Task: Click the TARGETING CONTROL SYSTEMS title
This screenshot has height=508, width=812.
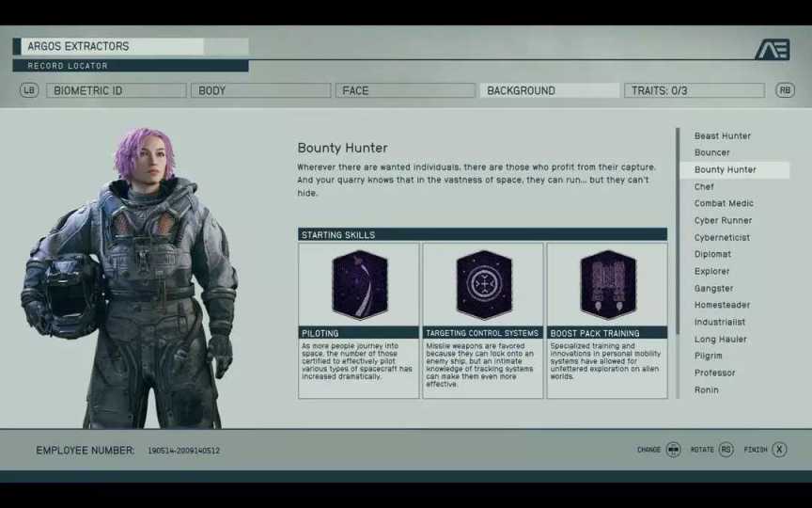Action: click(482, 333)
